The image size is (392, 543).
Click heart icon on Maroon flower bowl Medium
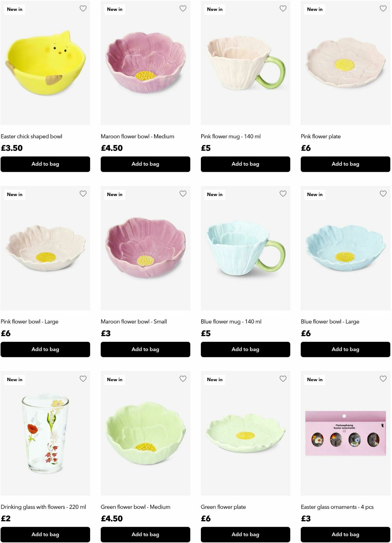(x=183, y=8)
